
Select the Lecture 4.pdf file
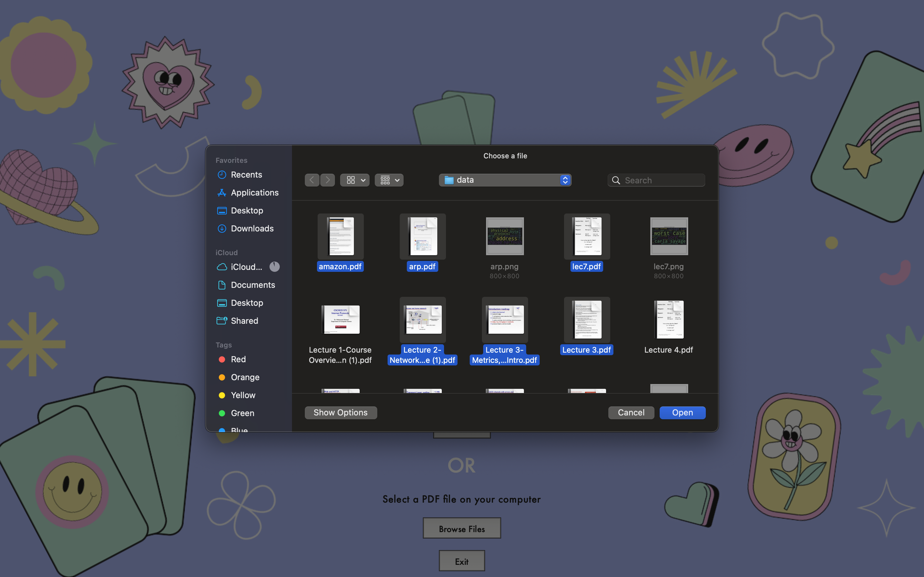click(669, 321)
